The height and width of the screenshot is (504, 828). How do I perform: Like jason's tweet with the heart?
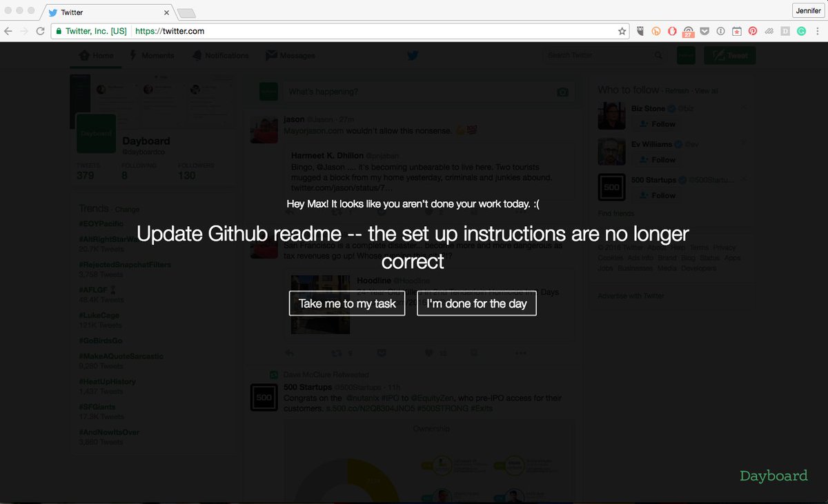coord(429,352)
